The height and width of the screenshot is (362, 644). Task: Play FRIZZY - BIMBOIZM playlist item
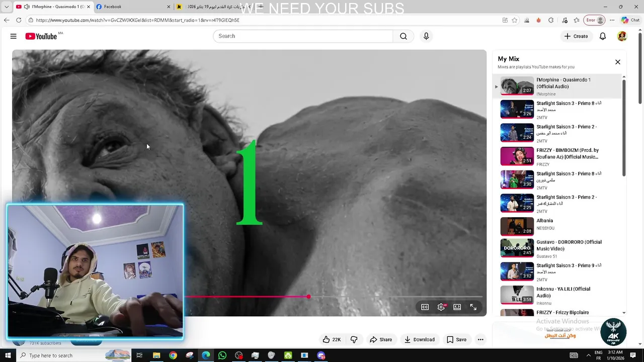tap(557, 156)
